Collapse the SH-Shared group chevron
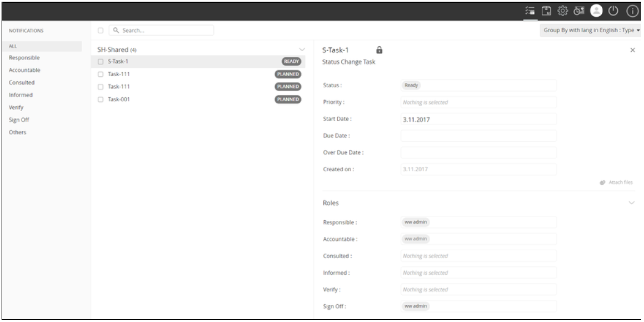The width and height of the screenshot is (644, 322). click(302, 49)
